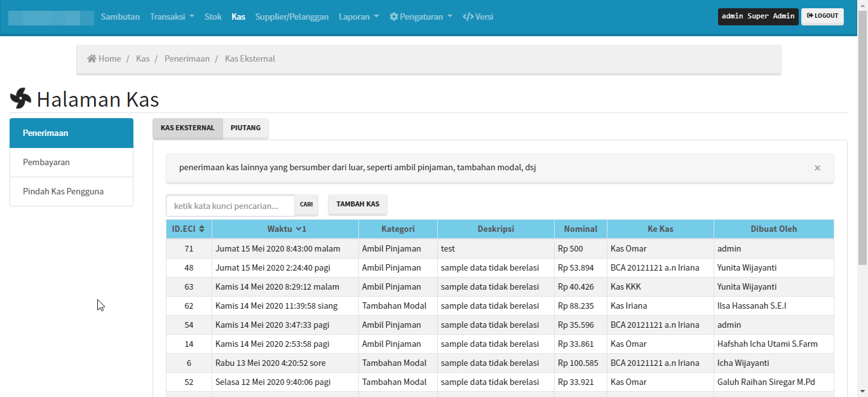Open Supplier/Pelanggan navigation link
This screenshot has height=397, width=868.
tap(292, 17)
